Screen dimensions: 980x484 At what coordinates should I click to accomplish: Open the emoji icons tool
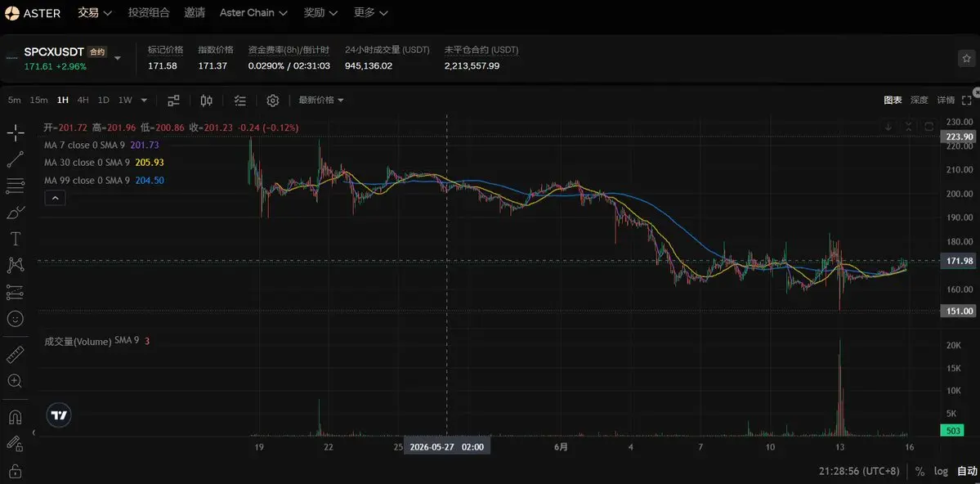point(15,319)
